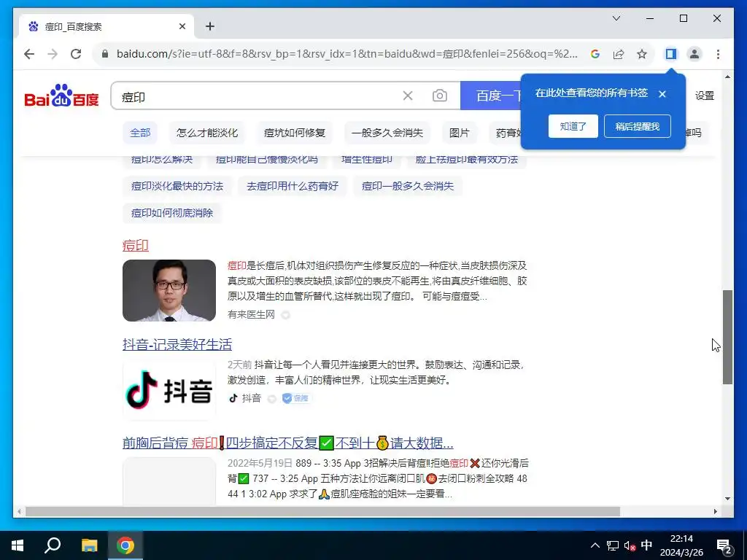Toggle the 中 input method indicator
The height and width of the screenshot is (560, 747).
[646, 545]
